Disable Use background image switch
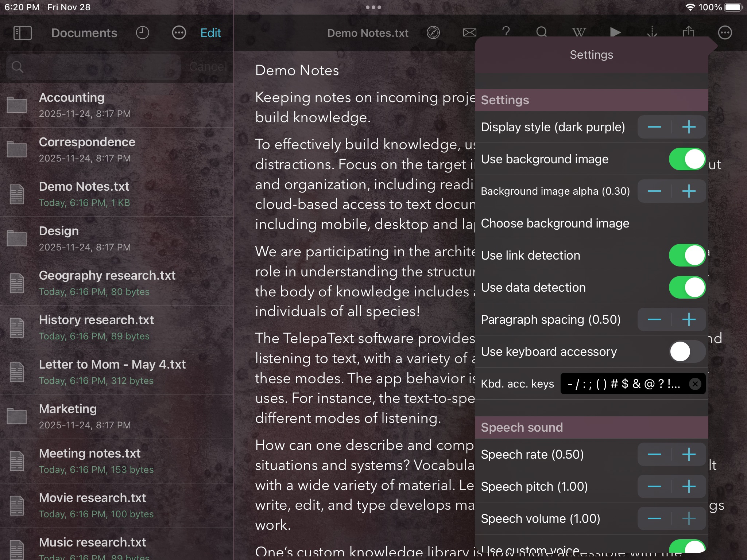 tap(687, 159)
